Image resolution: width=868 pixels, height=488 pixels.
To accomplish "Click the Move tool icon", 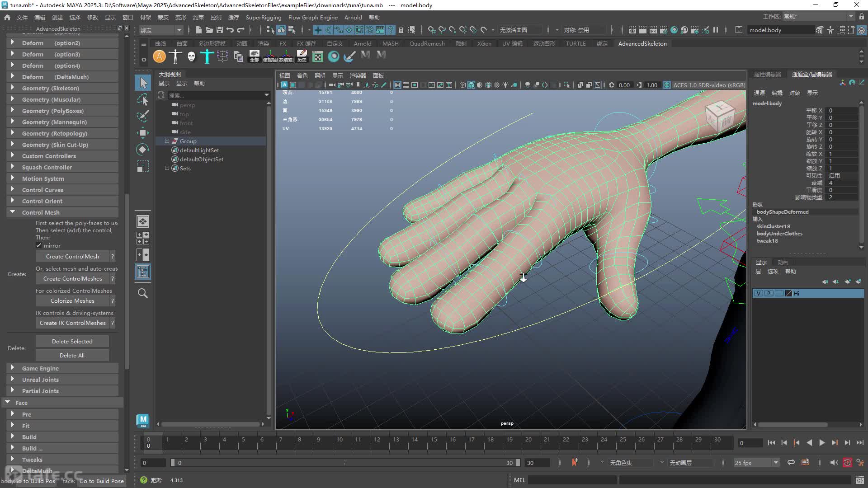I will [143, 133].
